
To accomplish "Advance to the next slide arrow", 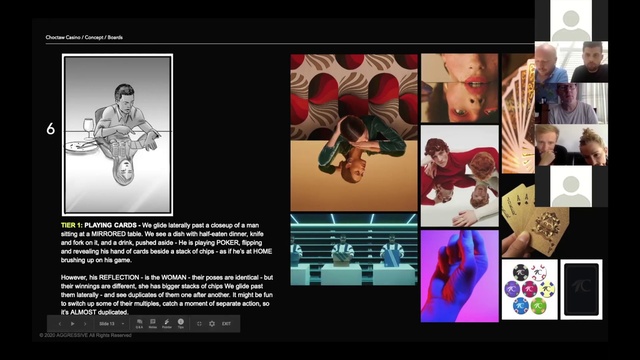I will [85, 324].
